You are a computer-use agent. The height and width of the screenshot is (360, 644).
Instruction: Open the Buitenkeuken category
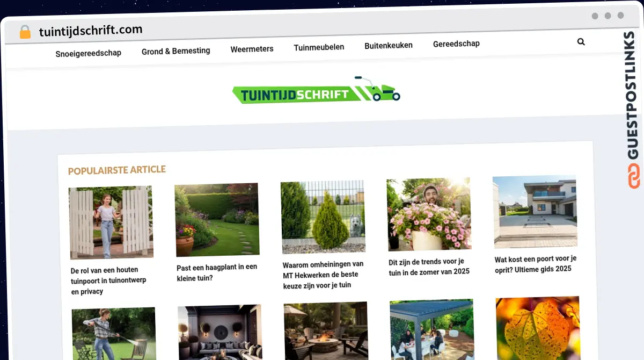389,46
